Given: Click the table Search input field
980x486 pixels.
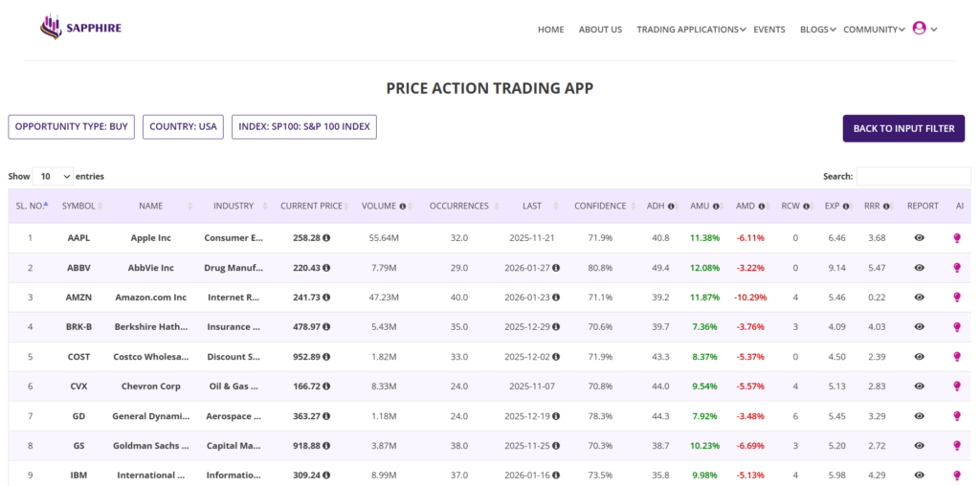Looking at the screenshot, I should coord(913,176).
